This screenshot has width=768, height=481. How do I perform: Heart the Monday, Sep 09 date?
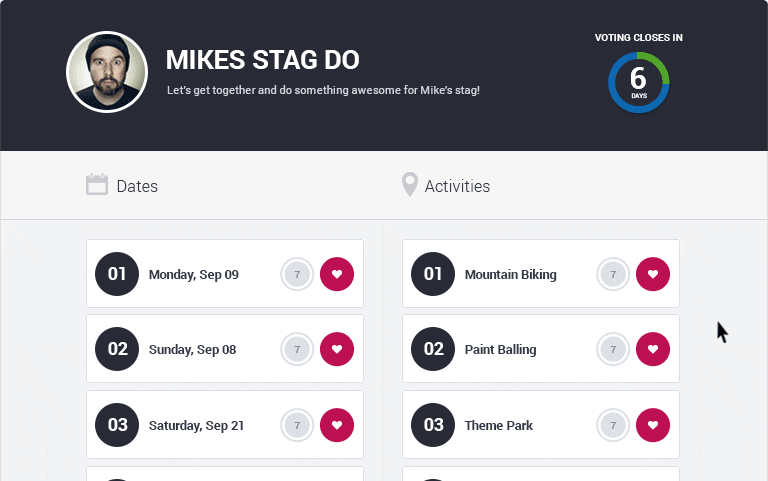(x=337, y=274)
